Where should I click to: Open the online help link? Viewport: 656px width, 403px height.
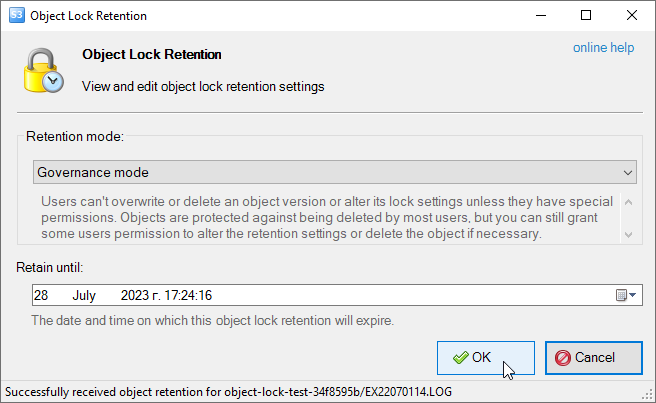tap(605, 47)
